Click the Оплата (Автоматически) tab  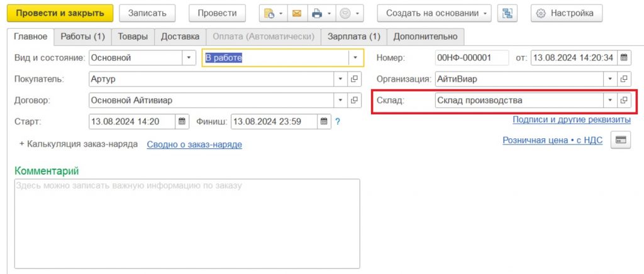pyautogui.click(x=264, y=36)
